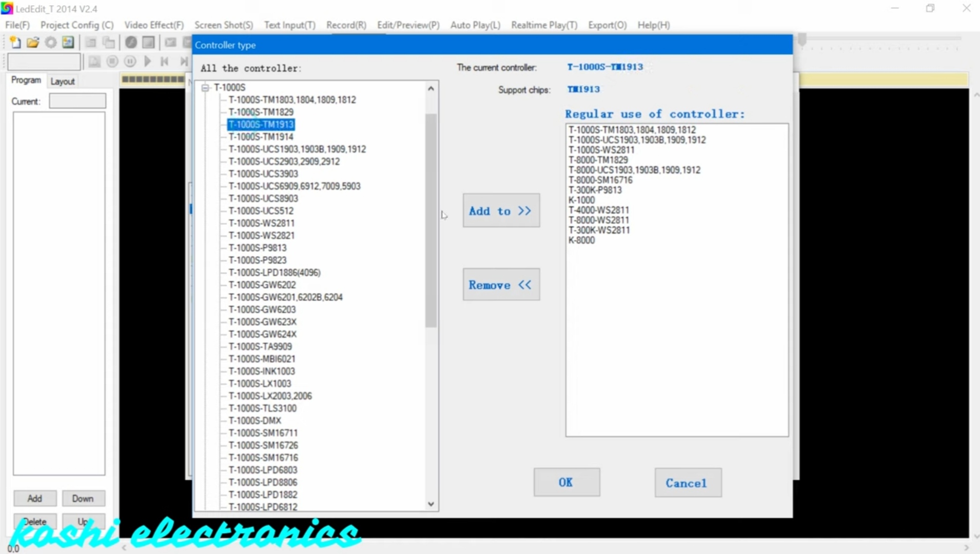Click the Add button in Program panel
Image resolution: width=980 pixels, height=554 pixels.
(35, 498)
